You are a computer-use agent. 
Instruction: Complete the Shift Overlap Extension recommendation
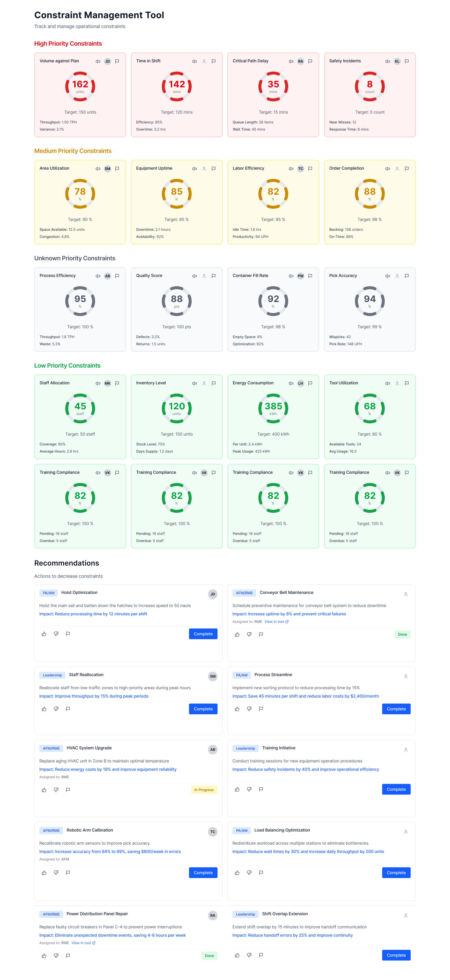click(x=396, y=955)
